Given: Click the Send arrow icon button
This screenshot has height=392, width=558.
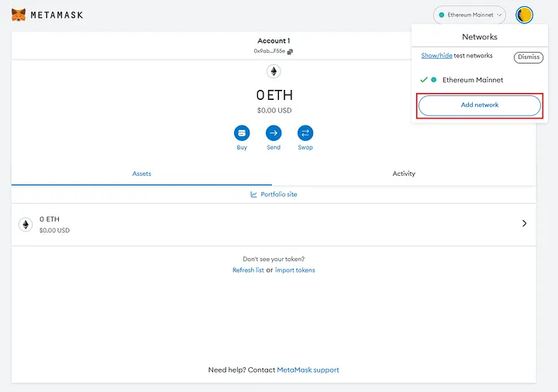Looking at the screenshot, I should coord(274,132).
